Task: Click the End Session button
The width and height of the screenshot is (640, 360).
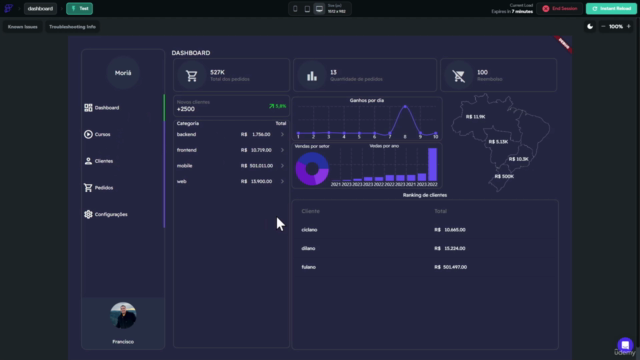Action: [x=560, y=9]
